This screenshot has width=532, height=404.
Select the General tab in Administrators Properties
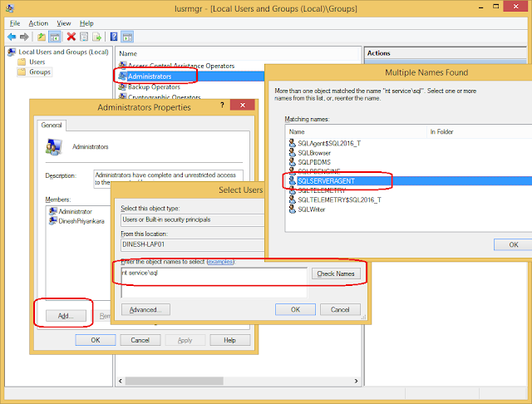pyautogui.click(x=52, y=126)
